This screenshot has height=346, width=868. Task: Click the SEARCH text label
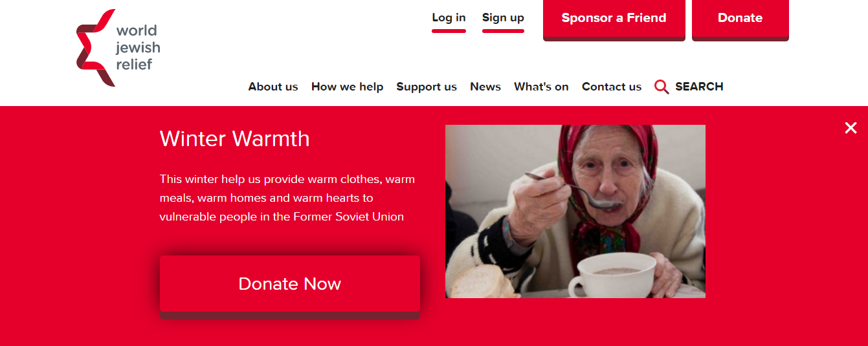tap(699, 87)
